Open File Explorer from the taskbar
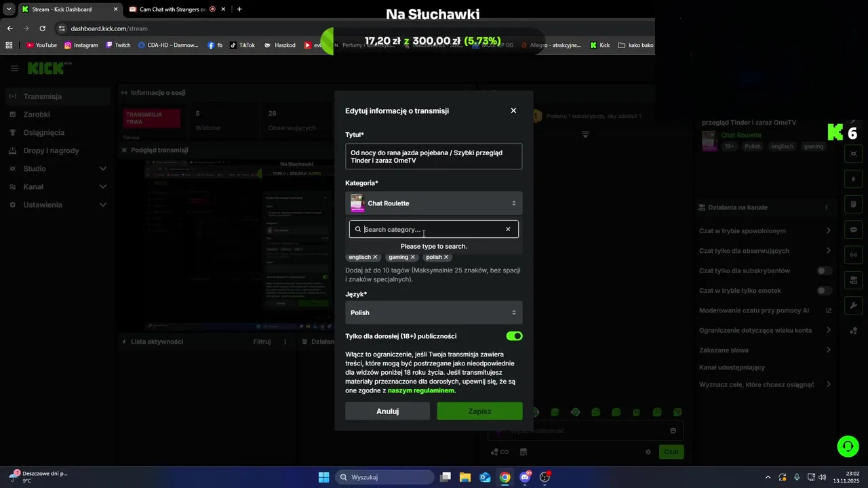Screen dimensions: 868x488 coord(465,477)
